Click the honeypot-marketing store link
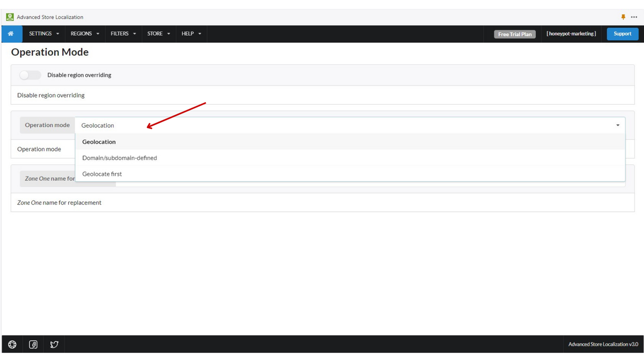644x362 pixels. click(x=571, y=34)
